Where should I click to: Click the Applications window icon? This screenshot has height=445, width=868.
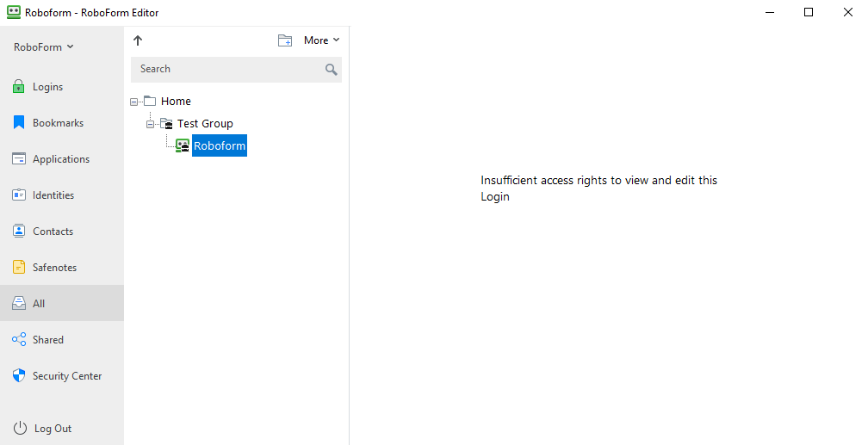[19, 159]
